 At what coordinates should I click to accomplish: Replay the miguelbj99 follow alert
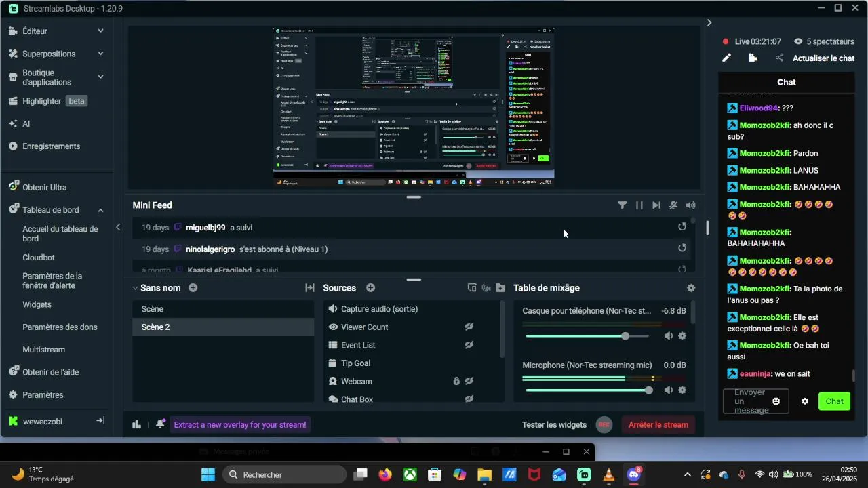(682, 227)
